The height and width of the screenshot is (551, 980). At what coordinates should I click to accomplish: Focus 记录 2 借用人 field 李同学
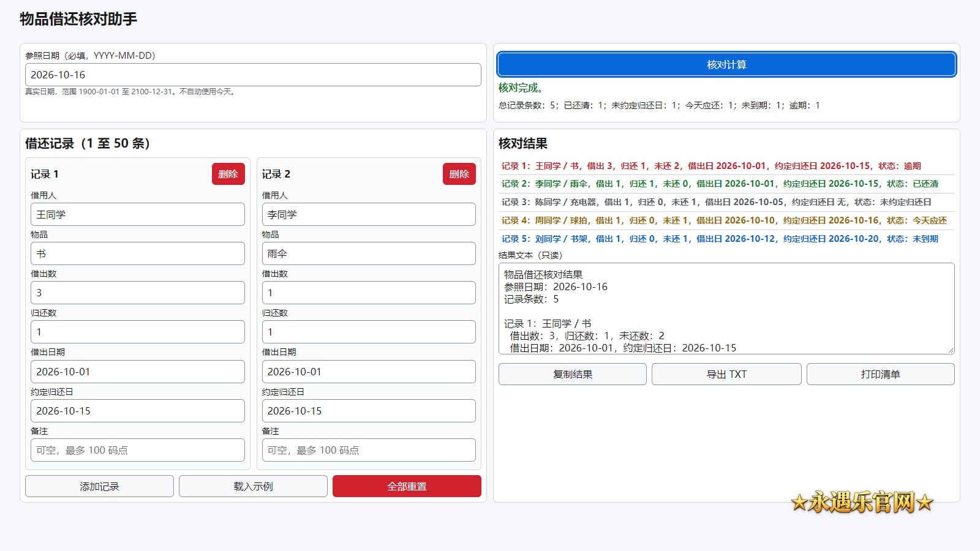[x=369, y=214]
